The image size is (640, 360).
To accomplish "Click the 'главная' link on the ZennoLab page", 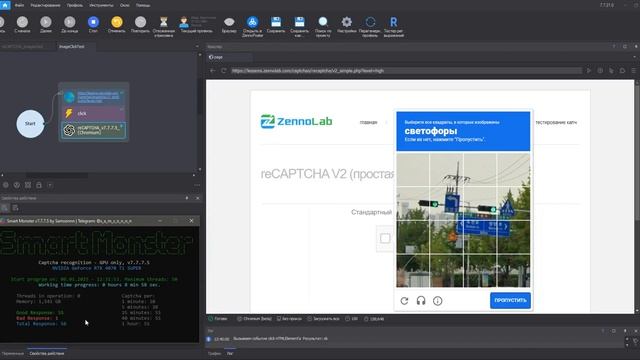I will 368,122.
